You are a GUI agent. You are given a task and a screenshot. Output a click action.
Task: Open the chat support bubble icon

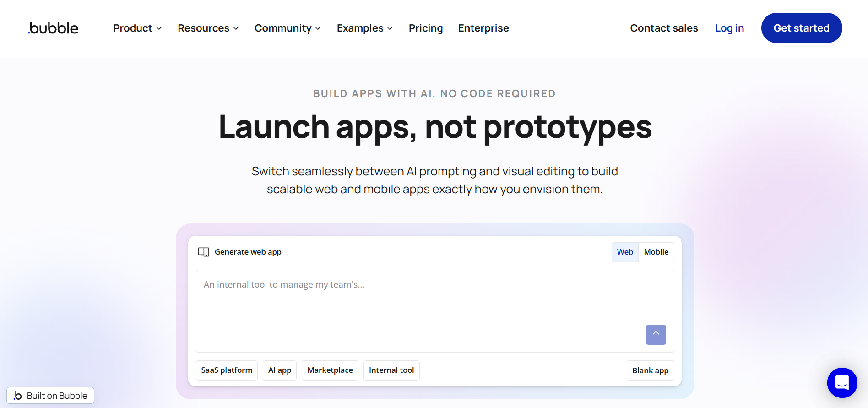tap(841, 382)
